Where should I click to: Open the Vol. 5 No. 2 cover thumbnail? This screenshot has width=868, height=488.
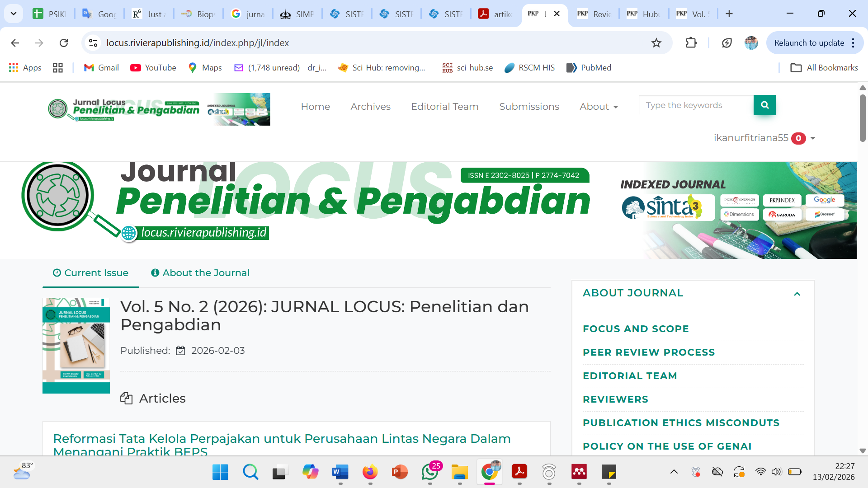click(x=76, y=346)
